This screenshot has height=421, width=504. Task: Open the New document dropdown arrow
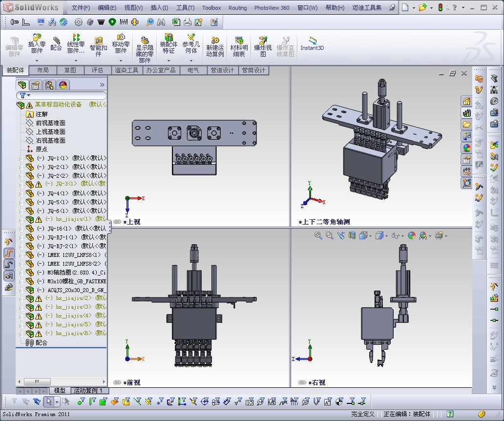coord(414,8)
